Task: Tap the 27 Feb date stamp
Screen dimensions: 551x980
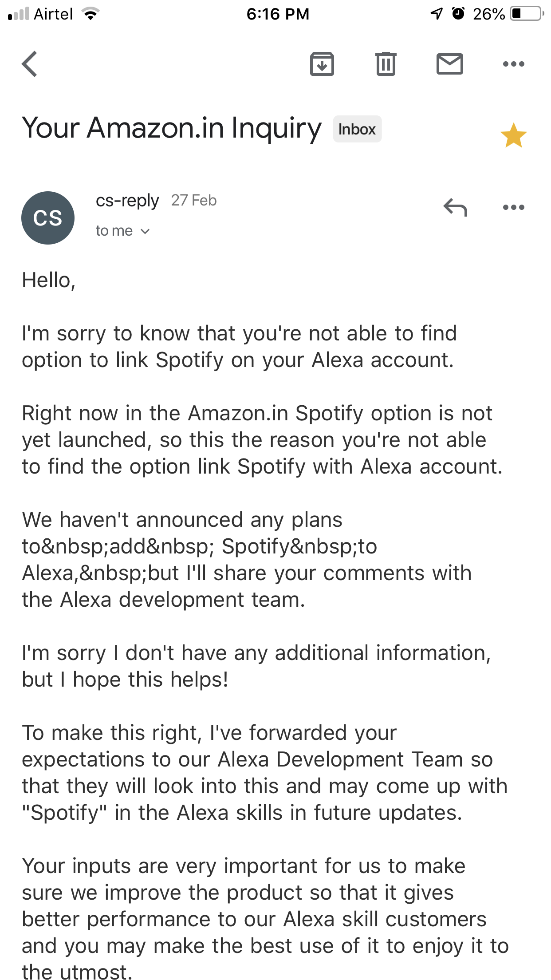Action: click(x=194, y=201)
